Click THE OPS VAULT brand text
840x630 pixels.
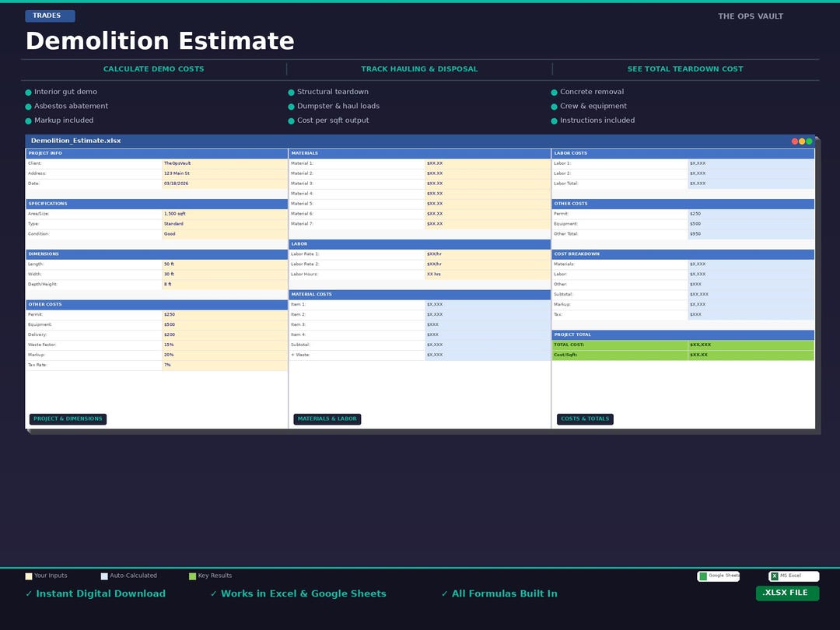(751, 16)
